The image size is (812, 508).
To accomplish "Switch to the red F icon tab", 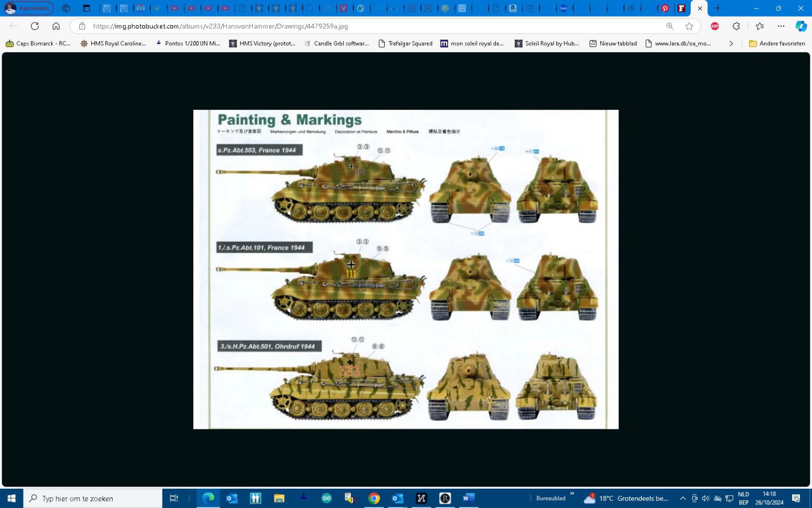I will pyautogui.click(x=682, y=8).
